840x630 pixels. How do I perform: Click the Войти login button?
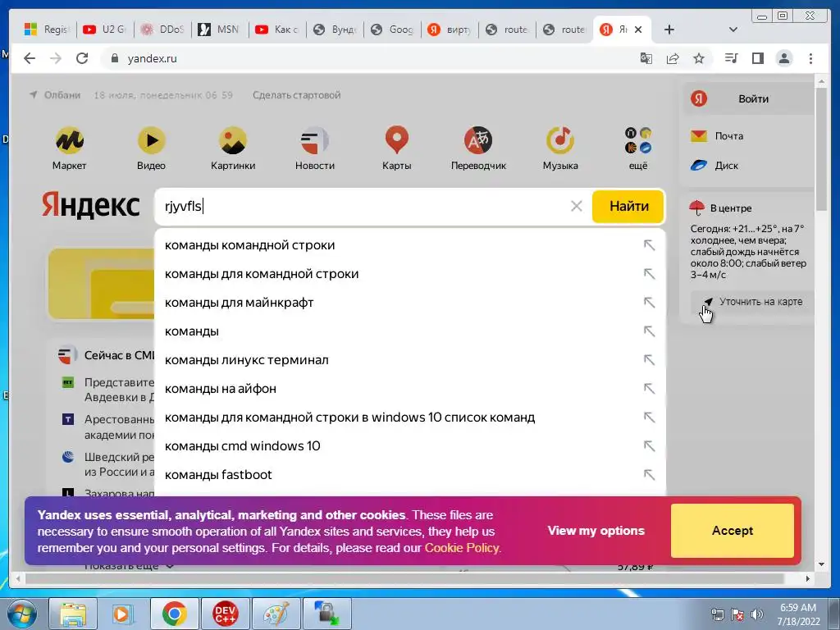[x=753, y=98]
